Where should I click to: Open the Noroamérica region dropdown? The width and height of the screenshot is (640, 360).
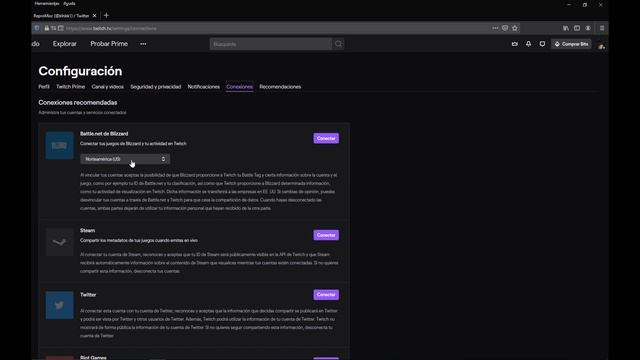[125, 159]
